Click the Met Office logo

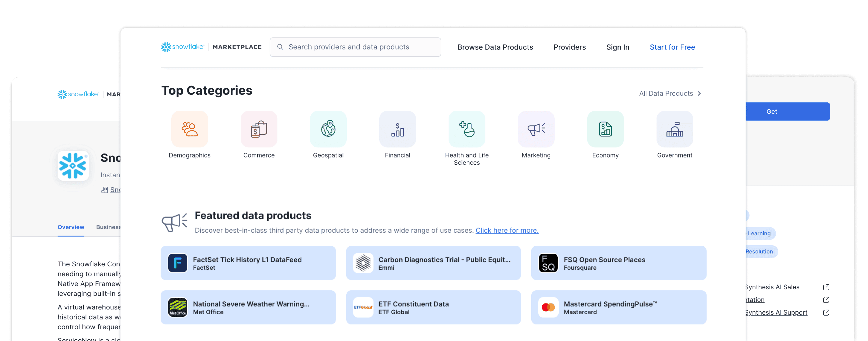pyautogui.click(x=178, y=307)
